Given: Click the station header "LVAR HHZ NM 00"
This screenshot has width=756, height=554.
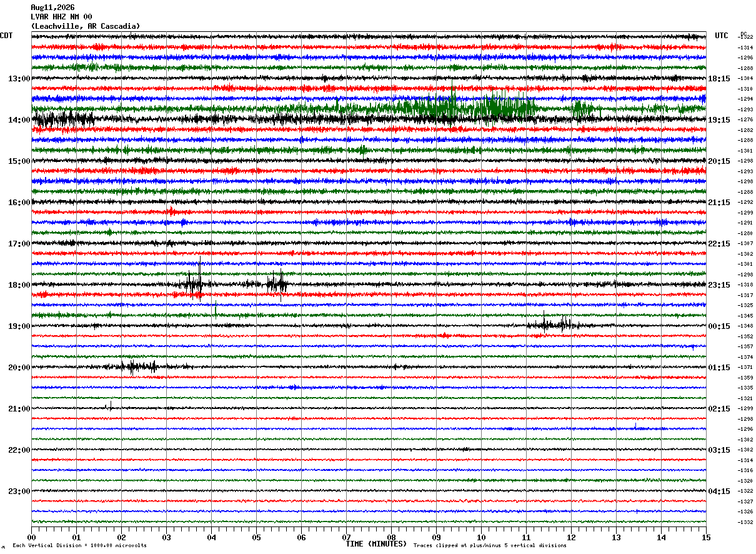Looking at the screenshot, I should click(x=61, y=17).
